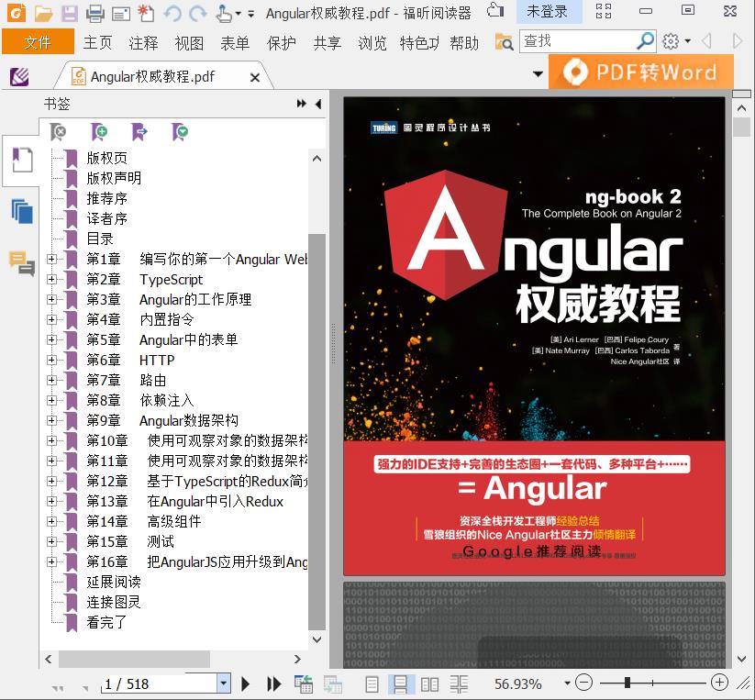Open the tab list dropdown arrow
Screen dimensions: 755x700
[x=538, y=74]
